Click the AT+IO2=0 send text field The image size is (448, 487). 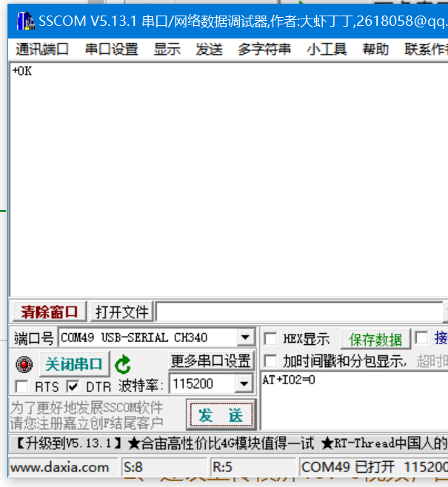click(x=352, y=403)
